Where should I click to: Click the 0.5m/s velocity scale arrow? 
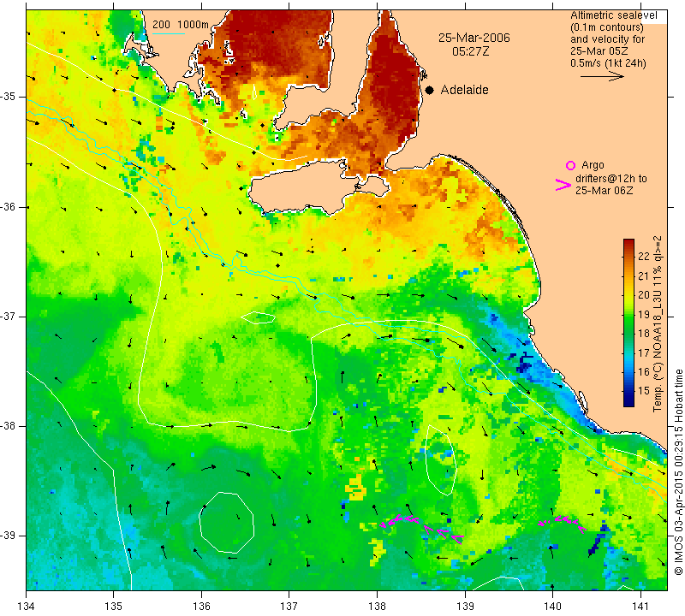pos(602,76)
